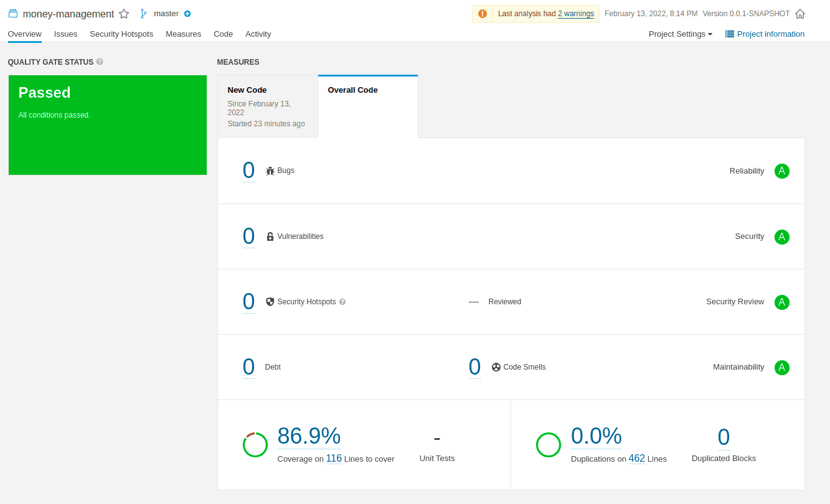
Task: Switch to the New Code tab
Action: [267, 106]
